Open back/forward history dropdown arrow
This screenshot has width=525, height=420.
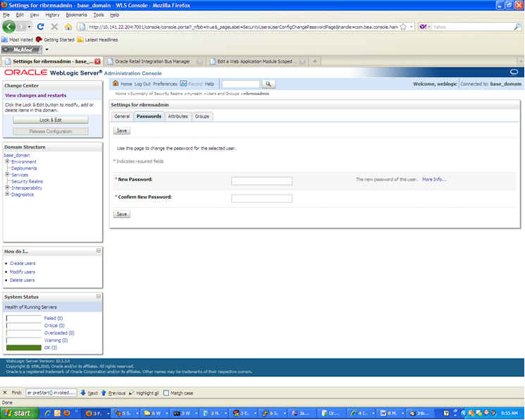pyautogui.click(x=30, y=27)
